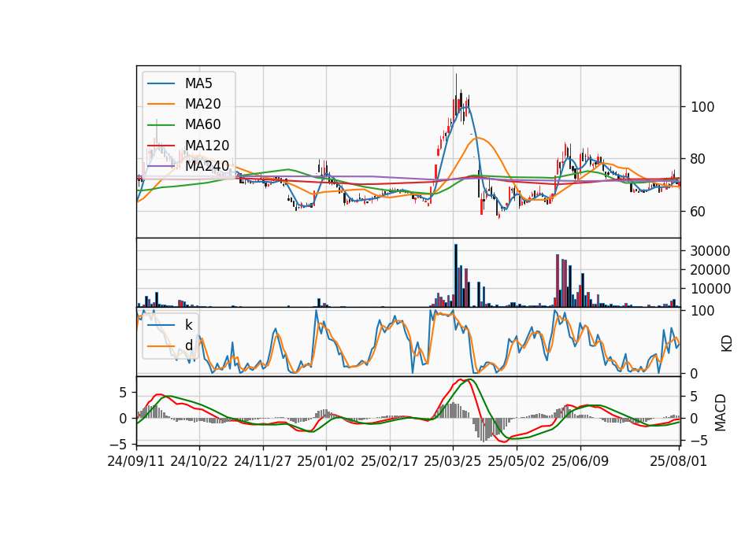Viewport: 756px width, 543px height.
Task: Click the price axis value 80
Action: tap(699, 159)
